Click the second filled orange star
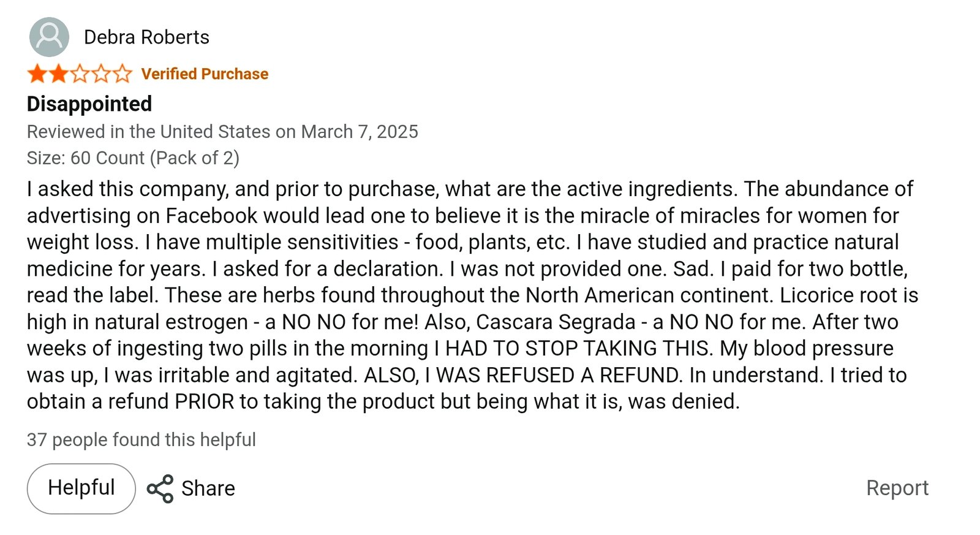Screen dimensions: 980x535 coord(59,74)
